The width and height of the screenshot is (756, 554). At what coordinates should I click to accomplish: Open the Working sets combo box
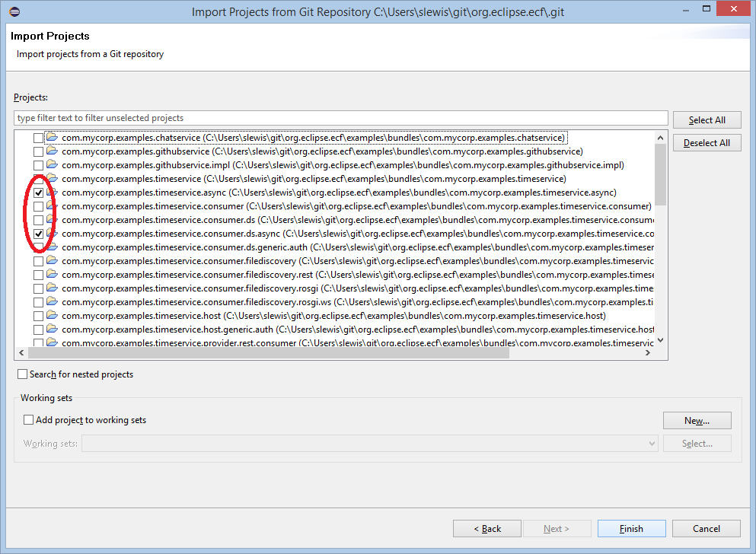tap(369, 443)
